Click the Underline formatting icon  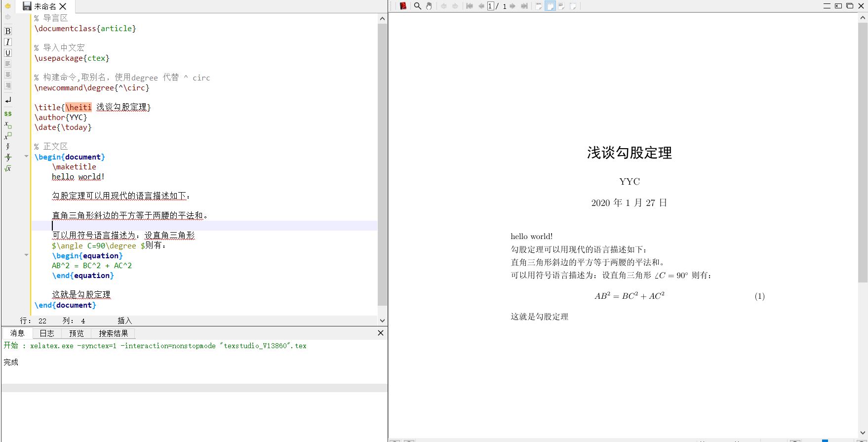pos(8,53)
